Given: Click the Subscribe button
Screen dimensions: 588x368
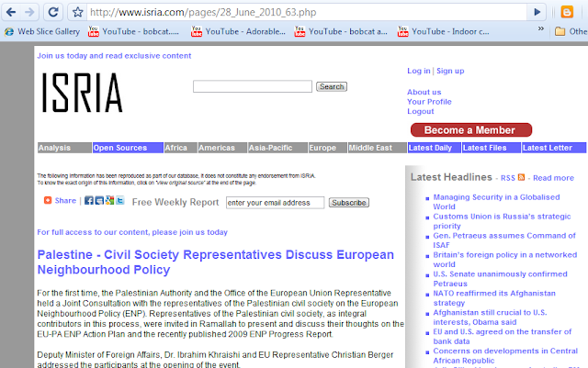Looking at the screenshot, I should 349,203.
